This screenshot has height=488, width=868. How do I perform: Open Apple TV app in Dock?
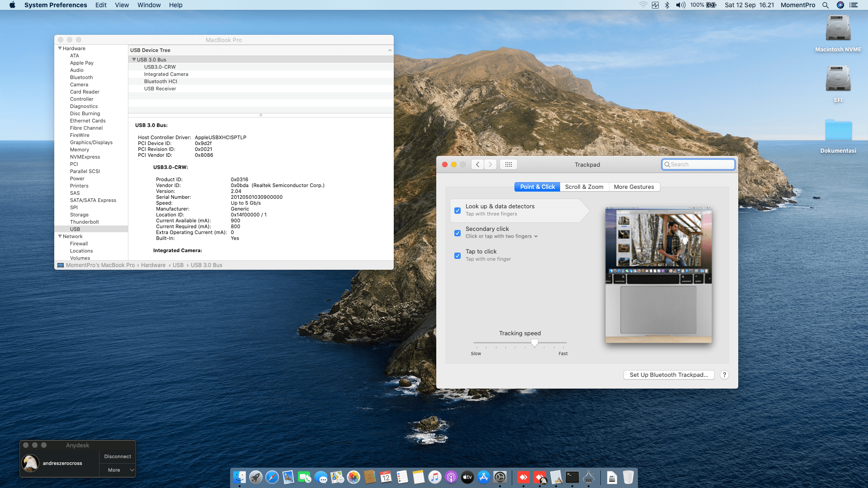pos(467,477)
